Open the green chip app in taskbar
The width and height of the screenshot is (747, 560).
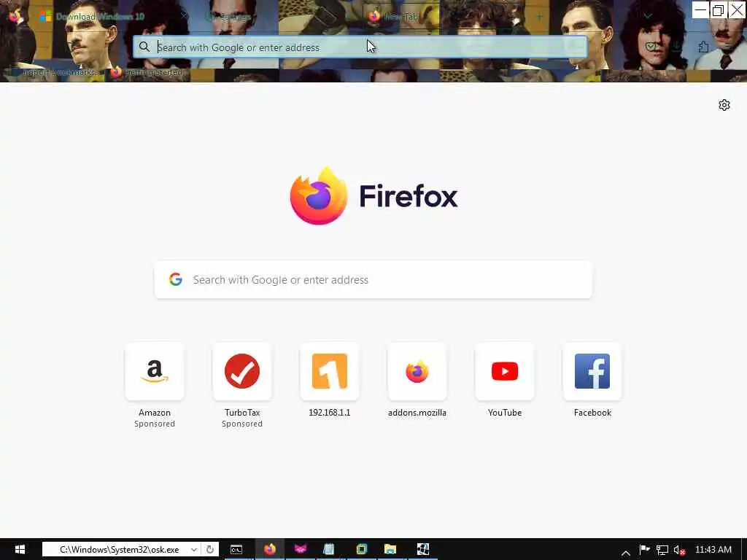click(362, 550)
